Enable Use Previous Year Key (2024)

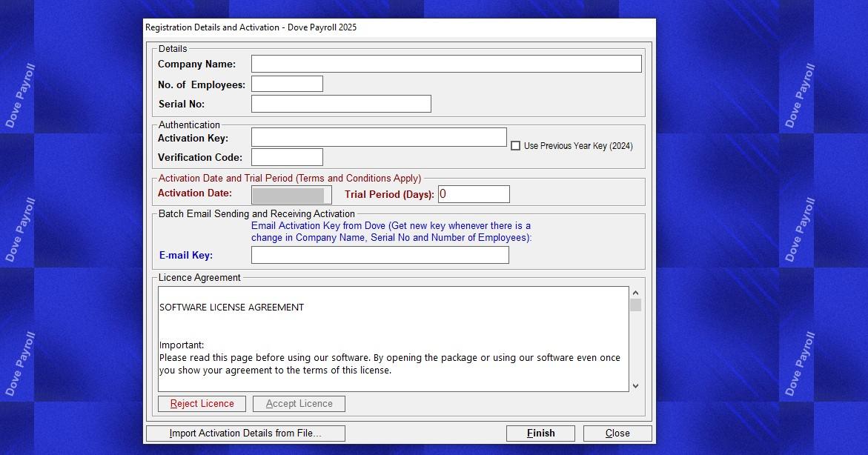pyautogui.click(x=515, y=146)
